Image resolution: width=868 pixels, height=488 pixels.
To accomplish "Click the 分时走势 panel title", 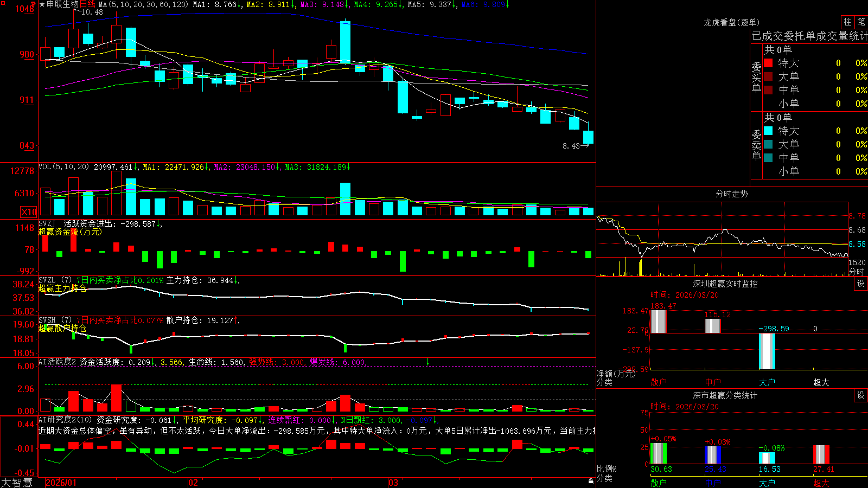I will point(731,194).
